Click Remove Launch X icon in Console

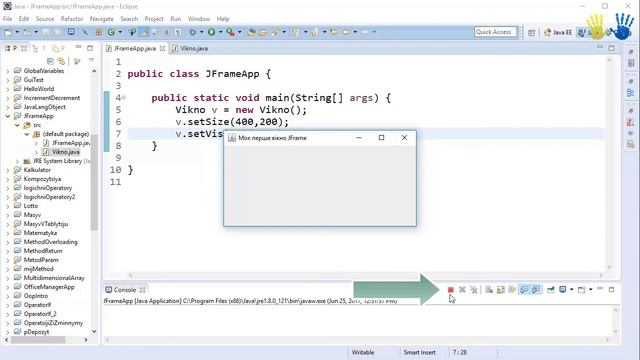tap(462, 289)
